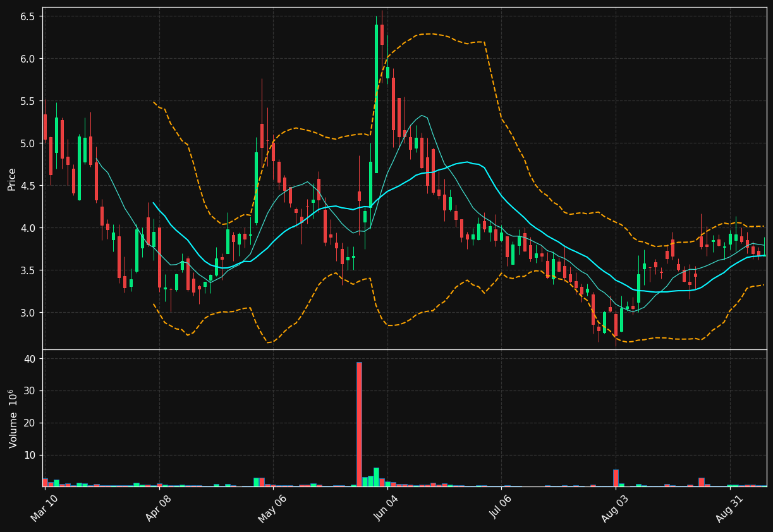
Task: Click the 30 volume tick label
Action: point(30,391)
